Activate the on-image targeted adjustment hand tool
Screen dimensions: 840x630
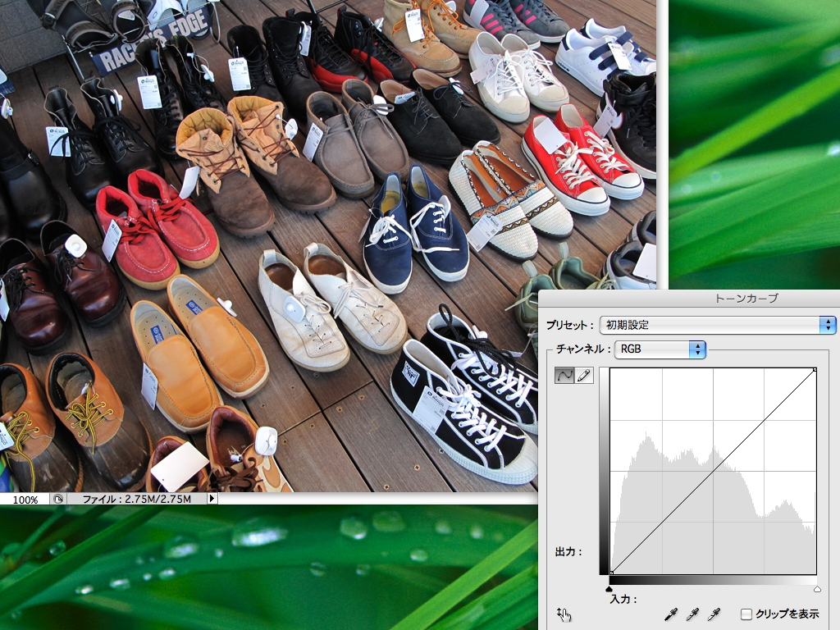564,614
